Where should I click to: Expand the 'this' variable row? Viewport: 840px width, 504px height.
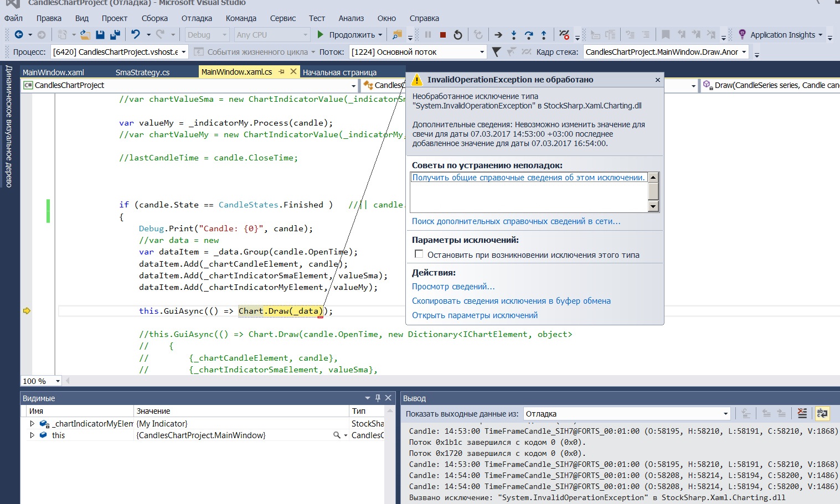pyautogui.click(x=32, y=435)
